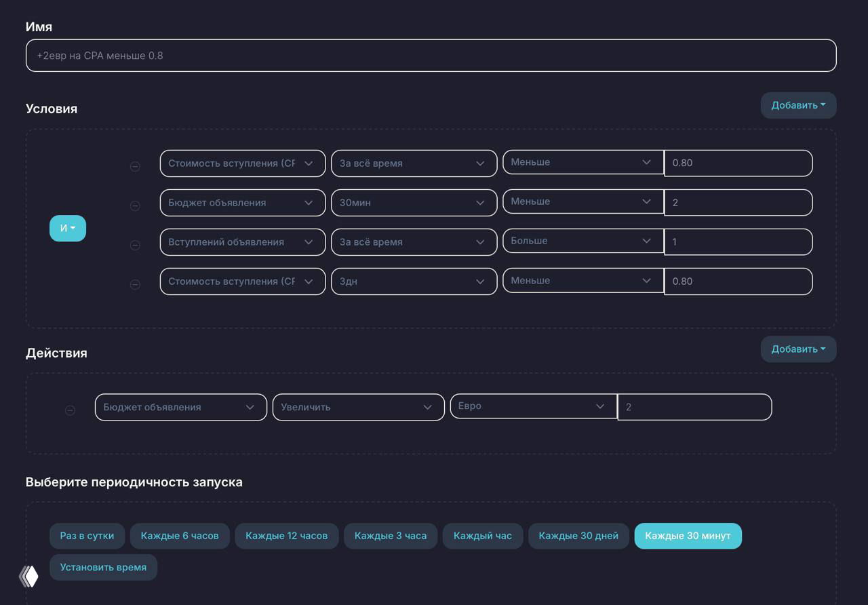This screenshot has width=868, height=605.
Task: Remove the 3дн condition row with minus icon
Action: coord(135,284)
